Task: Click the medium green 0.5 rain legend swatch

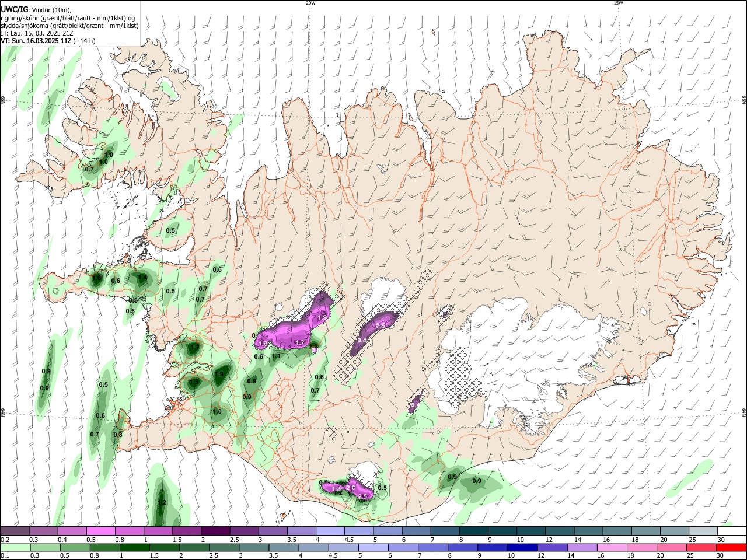Action: point(75,547)
